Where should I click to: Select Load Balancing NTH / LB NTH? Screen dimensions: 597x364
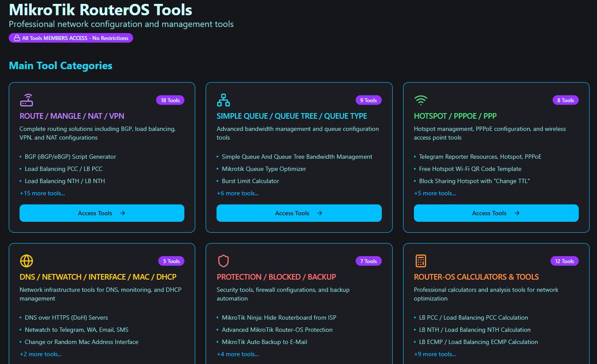point(65,181)
